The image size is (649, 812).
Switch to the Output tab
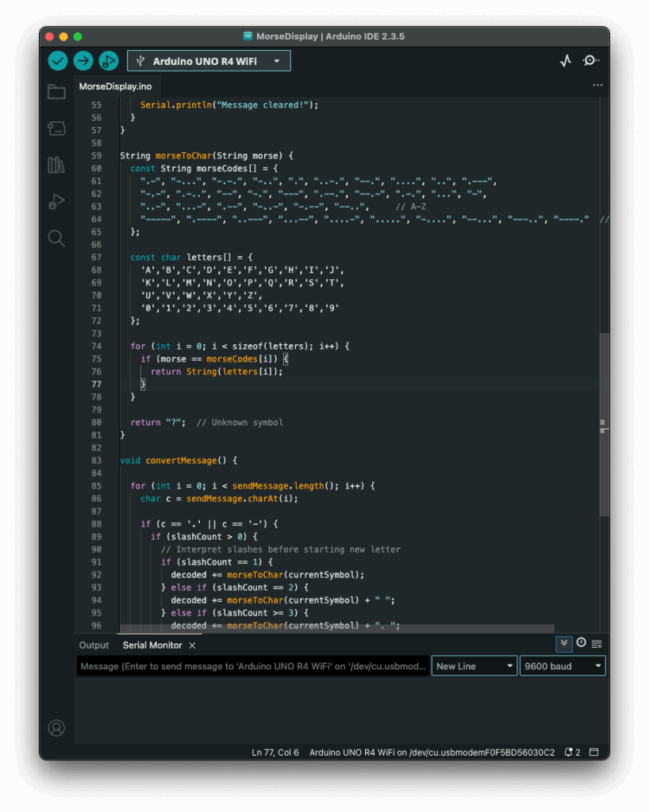[x=94, y=645]
